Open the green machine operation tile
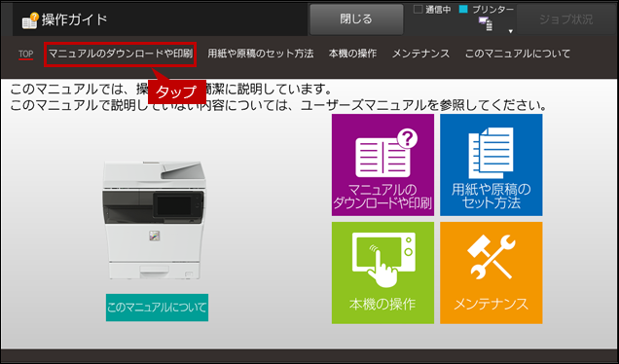 pyautogui.click(x=382, y=273)
